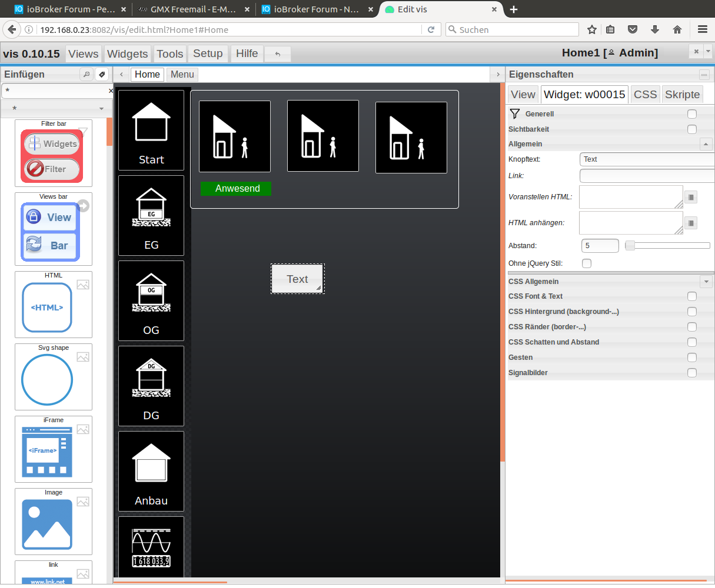Image resolution: width=715 pixels, height=588 pixels.
Task: Click the search magnifier icon in Einfügen panel
Action: click(x=87, y=75)
